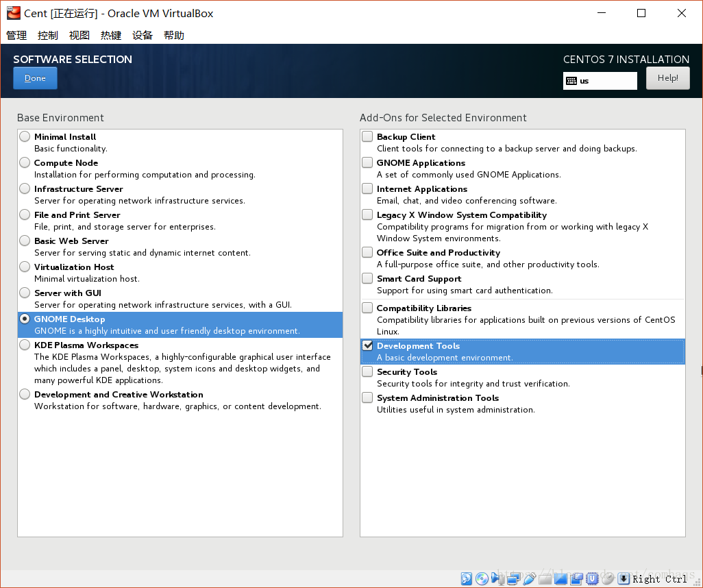Check the Compatibility Libraries box

[x=367, y=307]
